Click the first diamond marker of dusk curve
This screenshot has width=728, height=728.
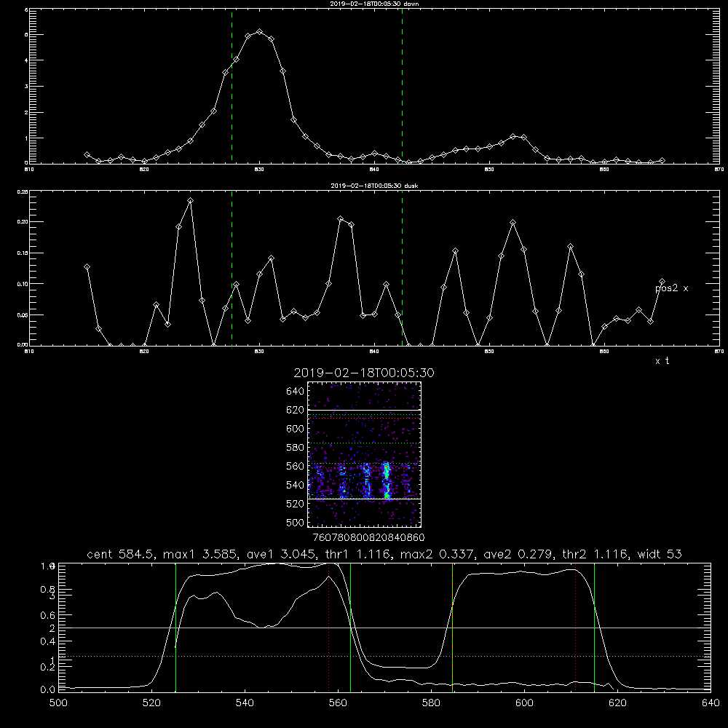pyautogui.click(x=87, y=267)
